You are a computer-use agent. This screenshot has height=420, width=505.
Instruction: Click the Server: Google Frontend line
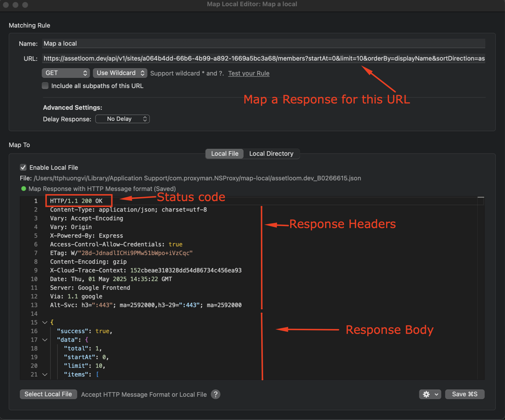coord(90,288)
